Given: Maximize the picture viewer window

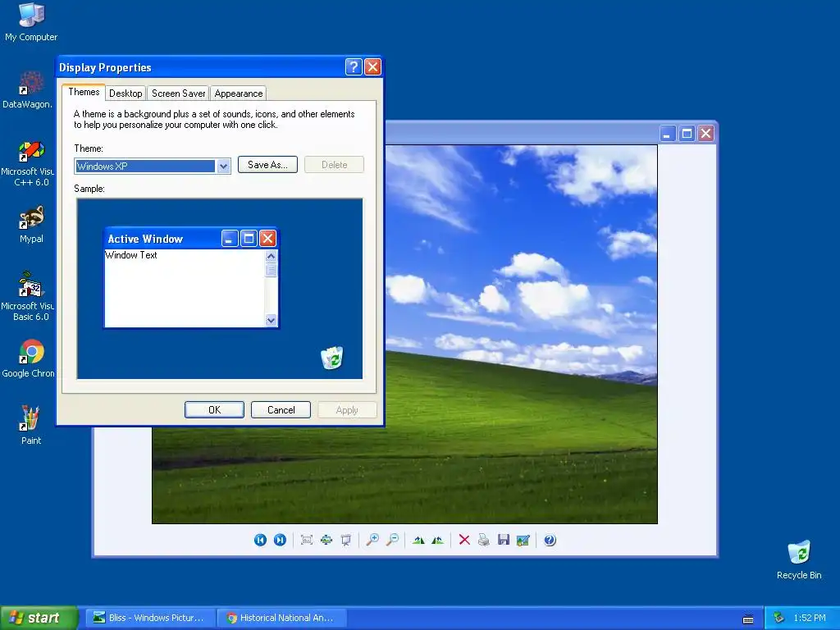Looking at the screenshot, I should (687, 134).
